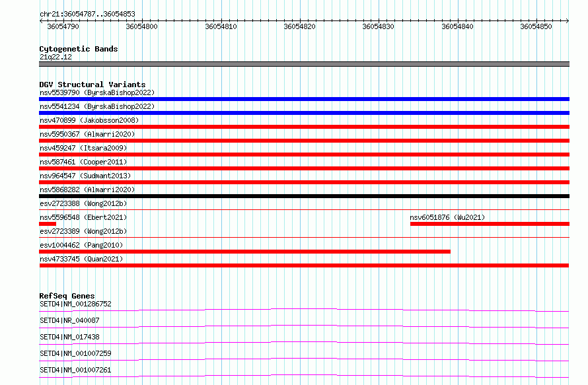Image resolution: width=588 pixels, height=385 pixels.
Task: Click the DGV Structural Variants track title
Action: pos(92,85)
